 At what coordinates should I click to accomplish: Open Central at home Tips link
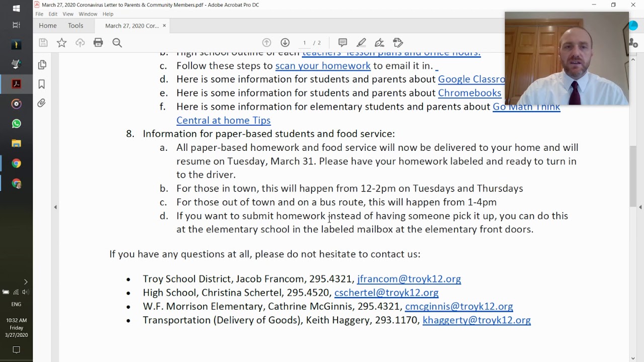tap(223, 120)
